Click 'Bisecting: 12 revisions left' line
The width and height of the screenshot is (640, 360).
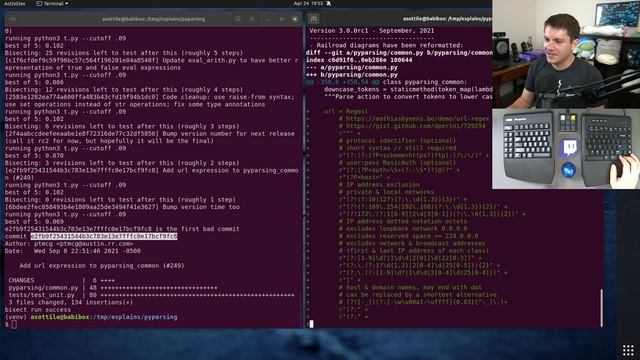(x=124, y=90)
